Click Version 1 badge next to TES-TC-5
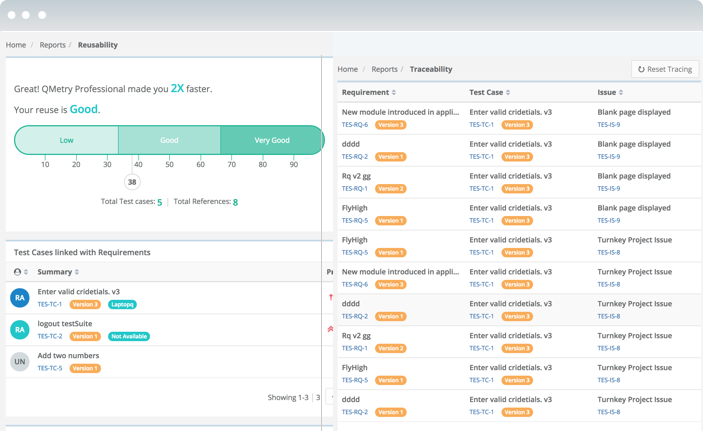This screenshot has width=703, height=431. coord(85,368)
